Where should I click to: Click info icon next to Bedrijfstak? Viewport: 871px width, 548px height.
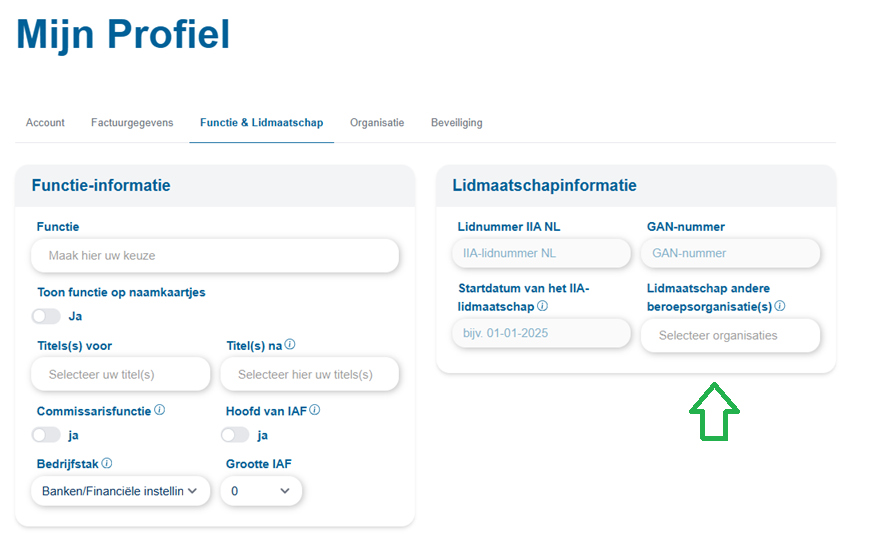point(107,464)
